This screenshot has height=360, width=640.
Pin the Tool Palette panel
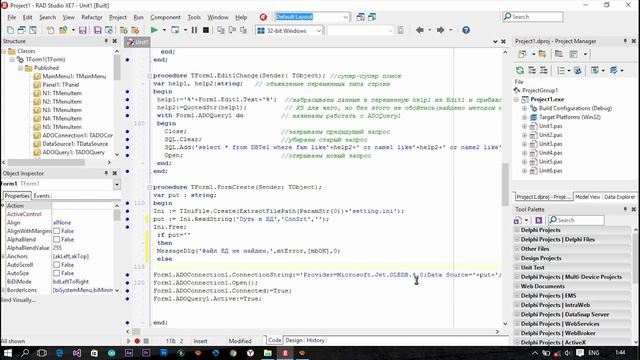coord(625,209)
